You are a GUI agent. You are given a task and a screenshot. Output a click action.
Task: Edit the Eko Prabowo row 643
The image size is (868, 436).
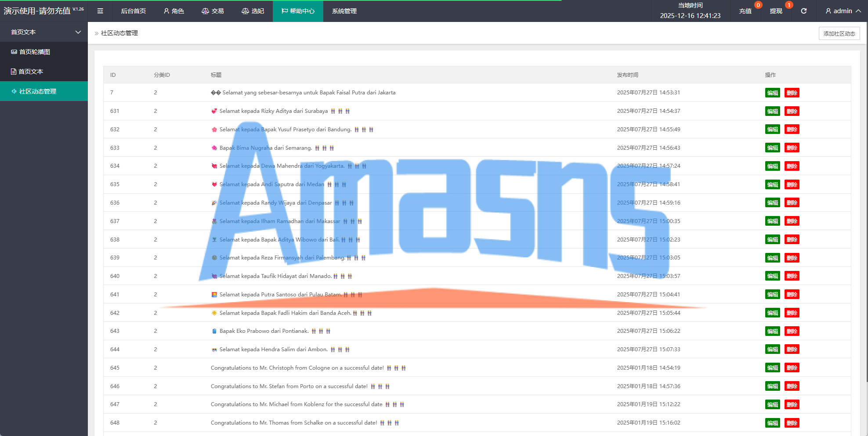pos(773,331)
